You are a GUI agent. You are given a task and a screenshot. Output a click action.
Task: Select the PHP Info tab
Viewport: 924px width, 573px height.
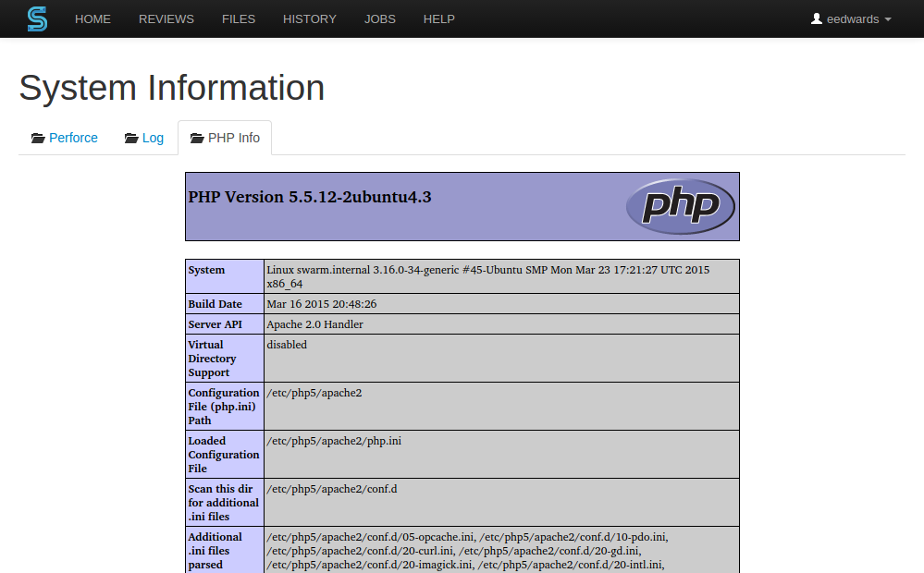225,138
